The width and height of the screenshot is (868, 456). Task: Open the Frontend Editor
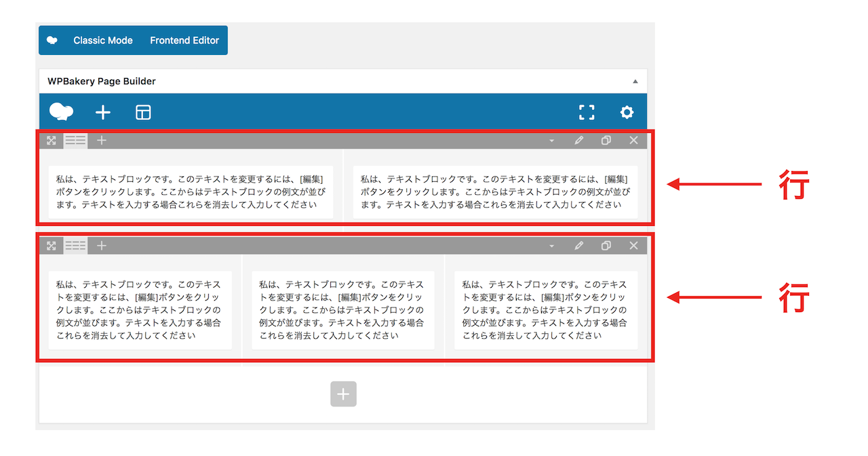pos(184,41)
